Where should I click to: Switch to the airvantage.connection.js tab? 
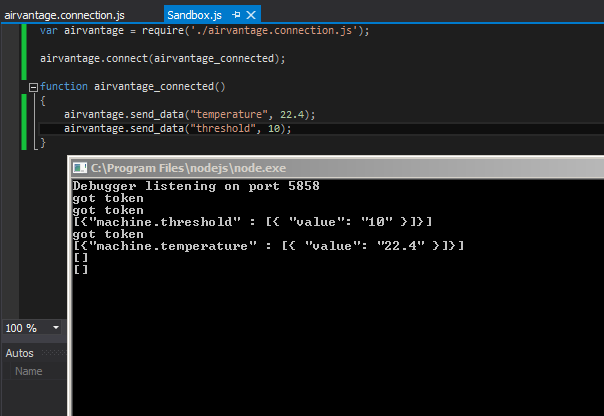click(x=66, y=15)
